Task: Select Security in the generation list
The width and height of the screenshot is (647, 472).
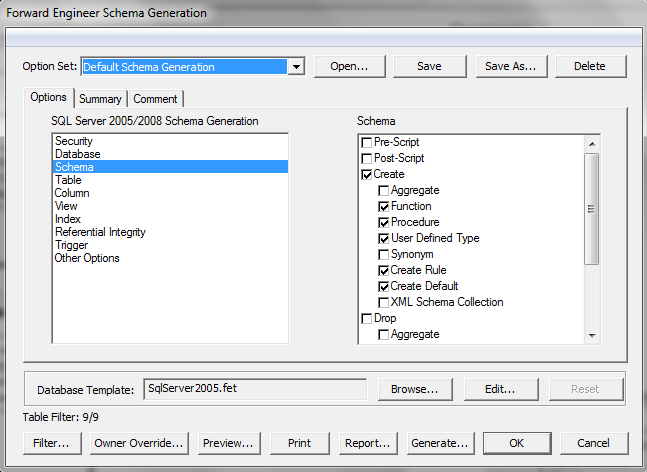Action: [x=170, y=141]
